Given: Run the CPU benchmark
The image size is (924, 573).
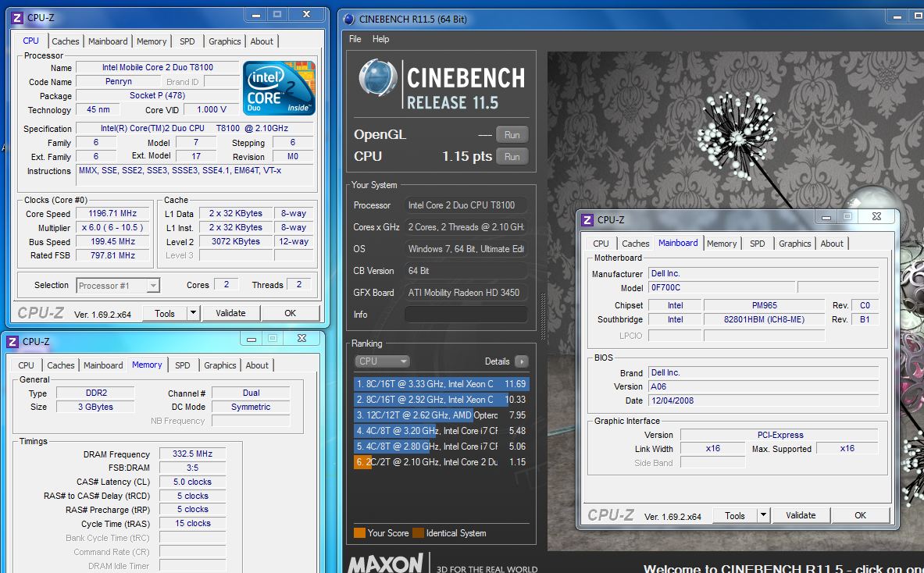Looking at the screenshot, I should click(512, 157).
